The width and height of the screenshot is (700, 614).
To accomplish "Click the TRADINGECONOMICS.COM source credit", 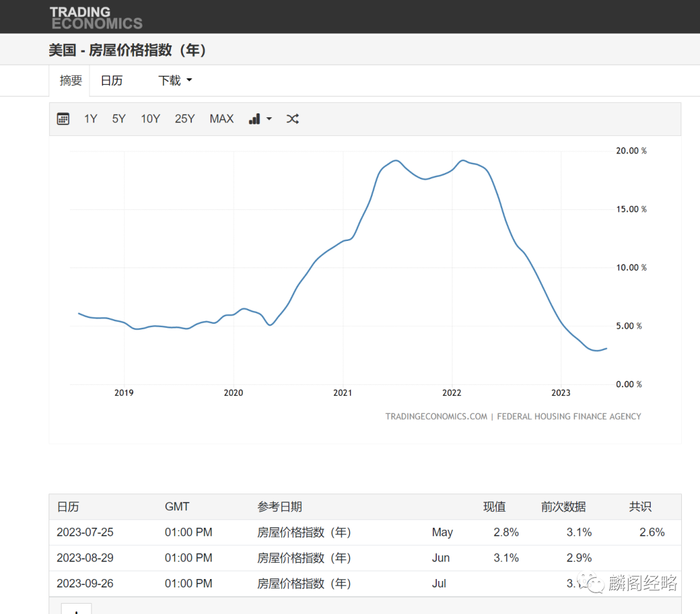I will (x=436, y=416).
